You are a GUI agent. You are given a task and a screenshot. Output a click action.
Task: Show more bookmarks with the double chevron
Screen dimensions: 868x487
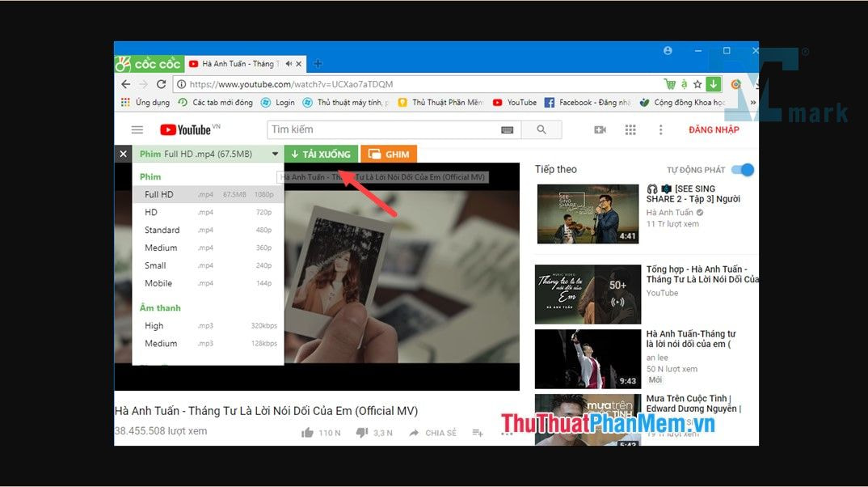tap(753, 103)
